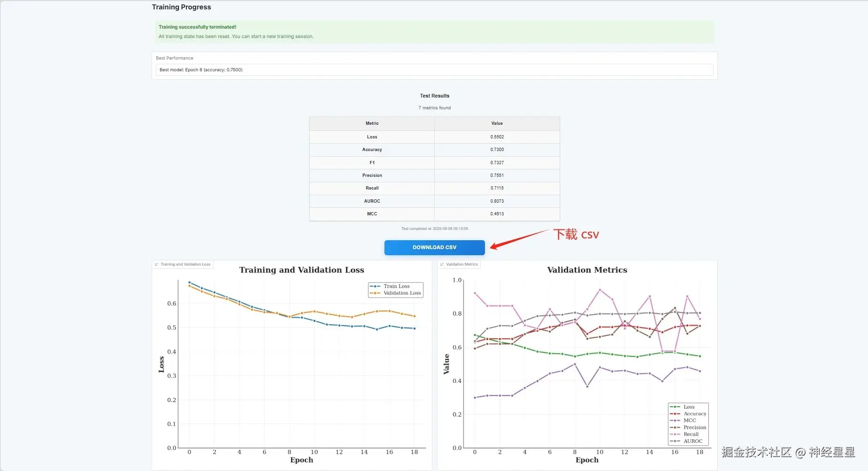This screenshot has height=471, width=868.
Task: Select the AUROC value cell 0.8073
Action: coord(497,201)
